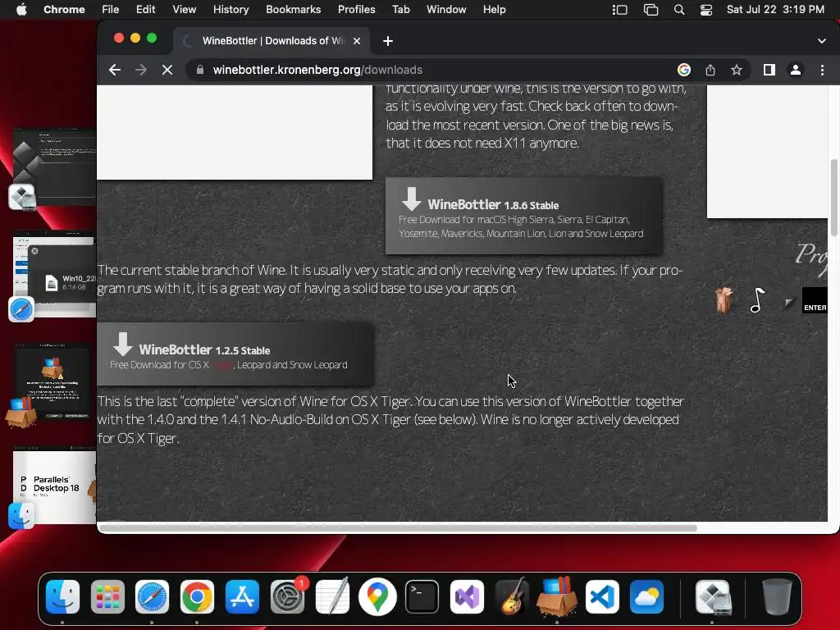This screenshot has height=630, width=840.
Task: Open the Window menu
Action: pos(446,10)
